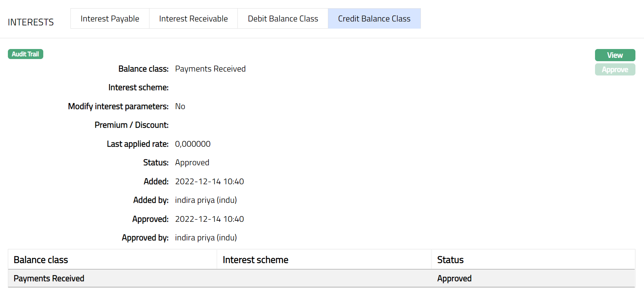Click the Added timestamp value
The width and height of the screenshot is (644, 298).
click(x=209, y=181)
